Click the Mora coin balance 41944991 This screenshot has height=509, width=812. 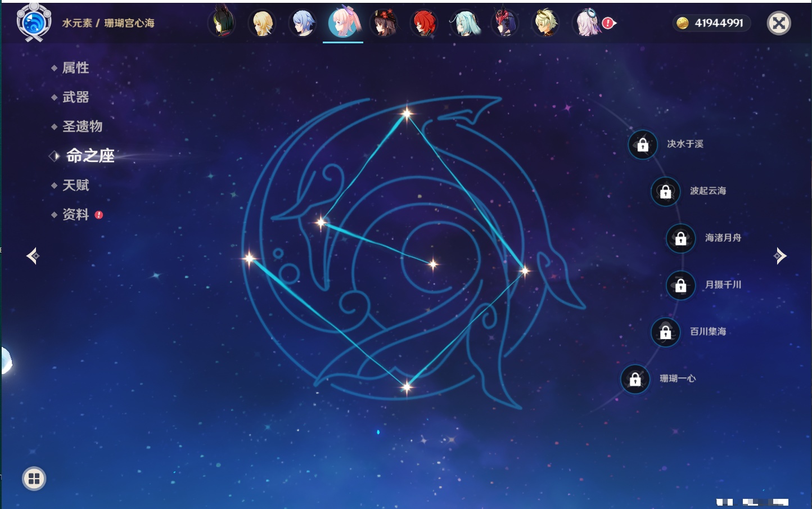tap(712, 23)
